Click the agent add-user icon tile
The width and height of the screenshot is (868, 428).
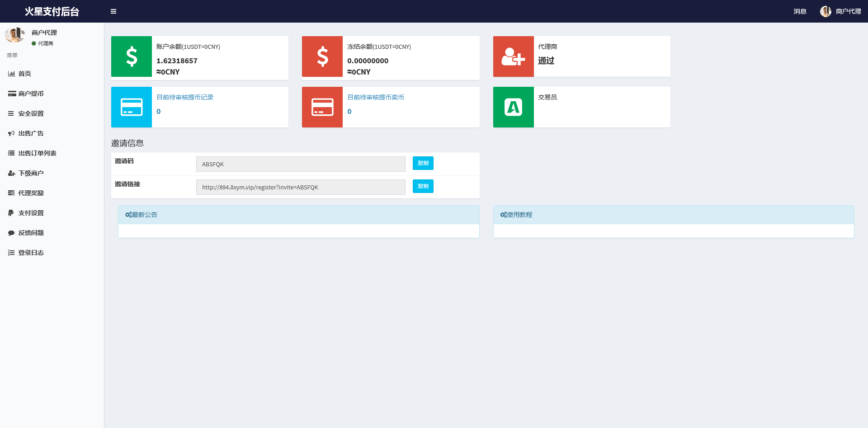pos(513,56)
